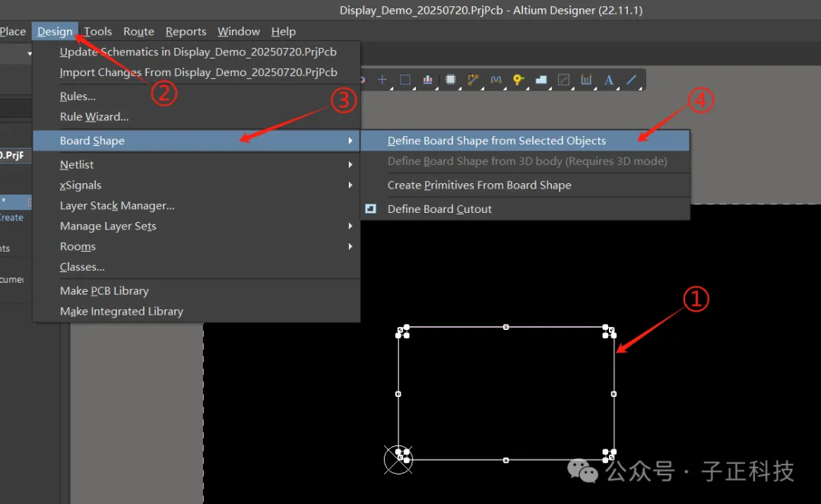The height and width of the screenshot is (504, 821).
Task: Choose the dashed Selection Rectangle toolbar icon
Action: coord(404,80)
